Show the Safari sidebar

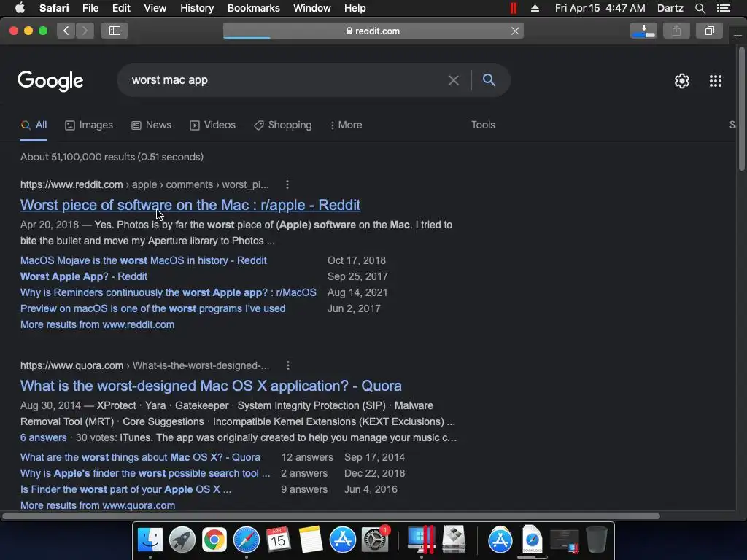115,31
